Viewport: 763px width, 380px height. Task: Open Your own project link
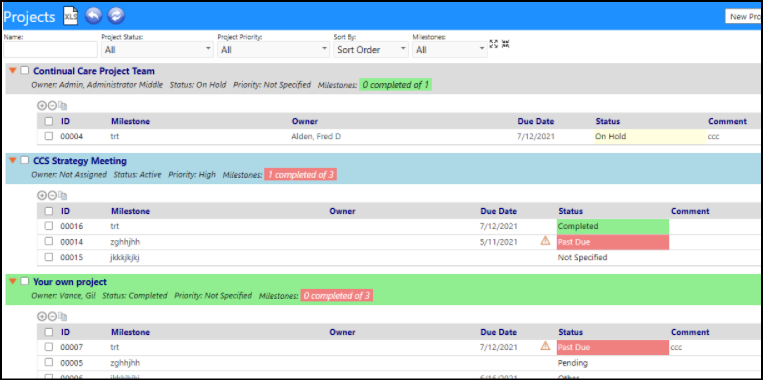click(x=70, y=282)
